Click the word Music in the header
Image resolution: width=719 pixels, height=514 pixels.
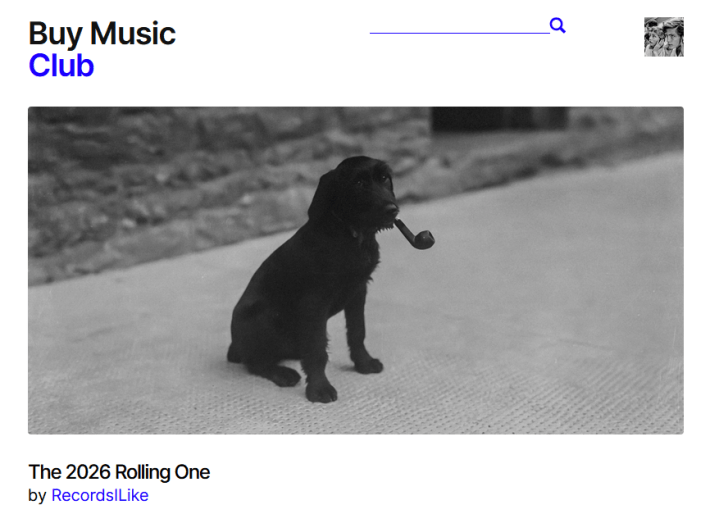[133, 33]
